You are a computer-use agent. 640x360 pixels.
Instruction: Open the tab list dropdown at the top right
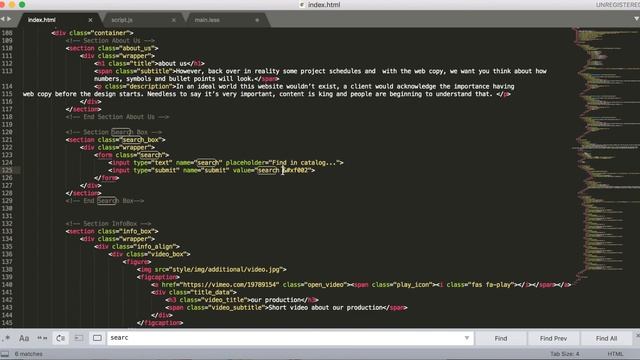click(636, 19)
